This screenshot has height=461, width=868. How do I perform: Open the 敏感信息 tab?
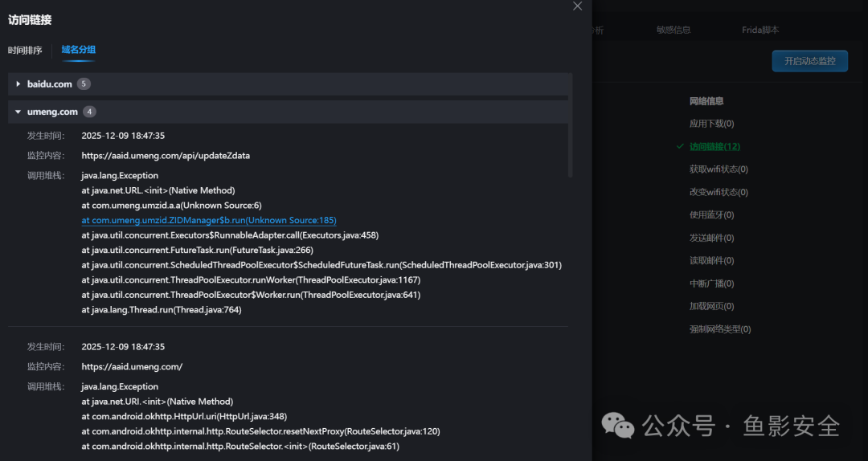point(674,30)
